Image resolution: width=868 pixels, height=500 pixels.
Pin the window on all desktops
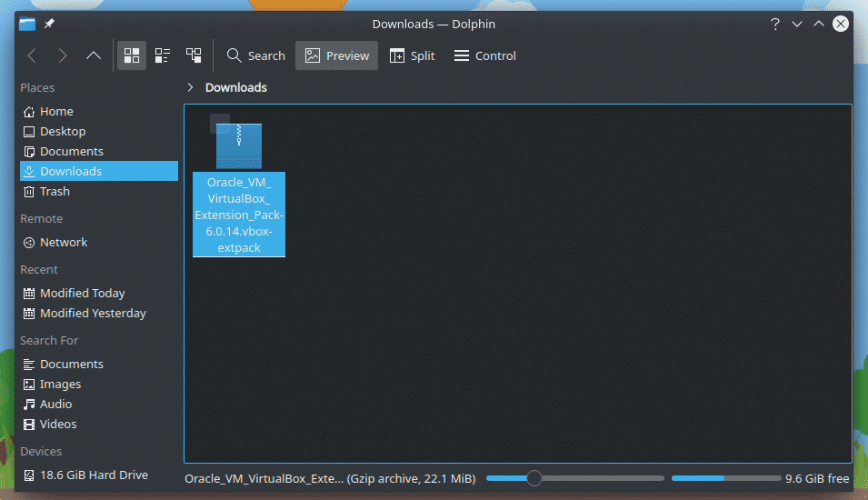[x=49, y=24]
